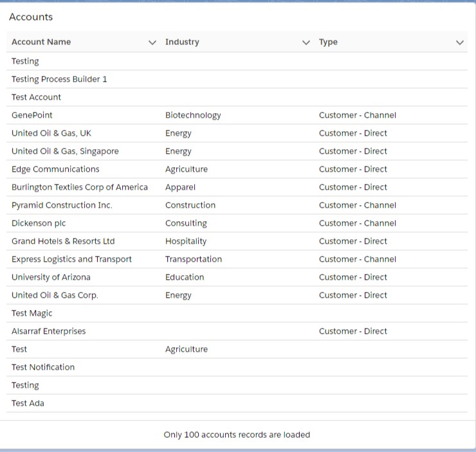Click Customer - Direct for Burlington Textiles
This screenshot has width=476, height=452.
pyautogui.click(x=353, y=187)
